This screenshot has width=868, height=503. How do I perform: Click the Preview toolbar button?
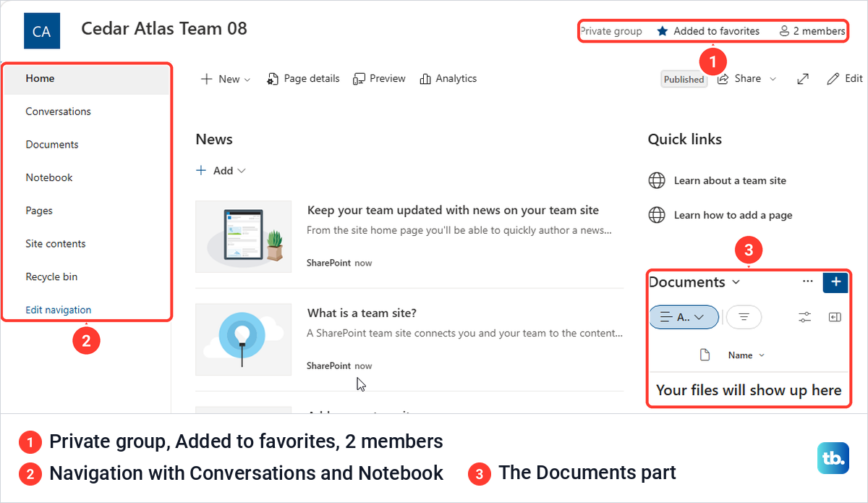pos(379,79)
